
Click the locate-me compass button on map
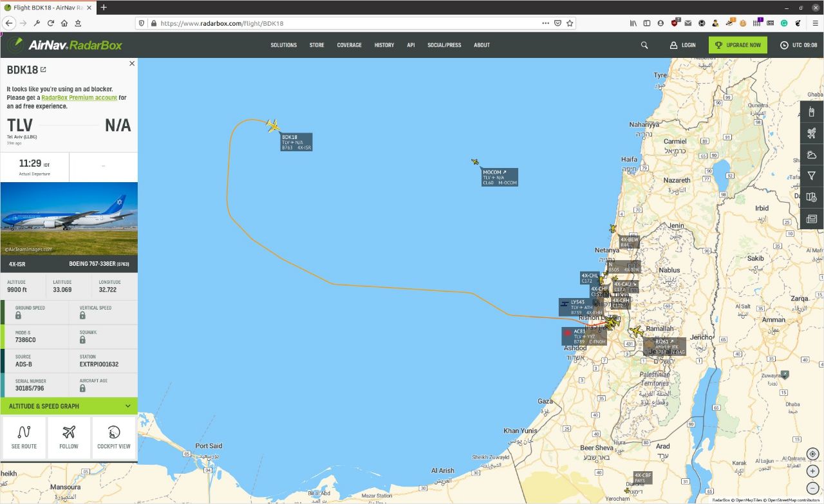point(812,454)
